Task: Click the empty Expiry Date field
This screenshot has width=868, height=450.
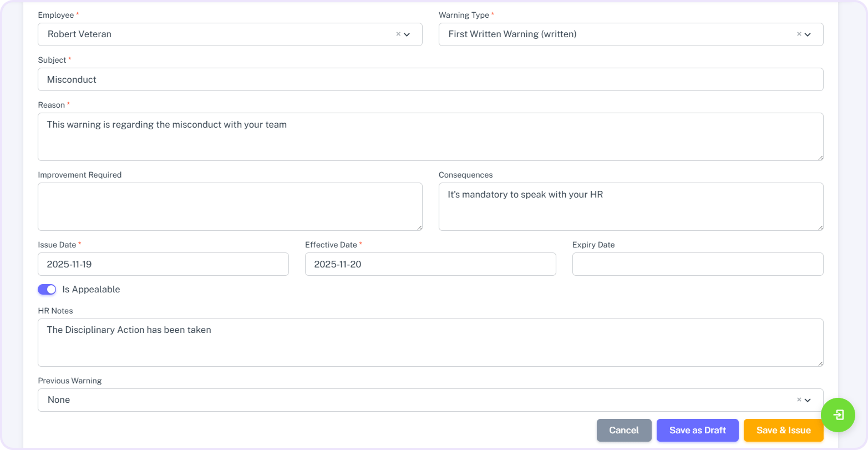Action: (698, 264)
